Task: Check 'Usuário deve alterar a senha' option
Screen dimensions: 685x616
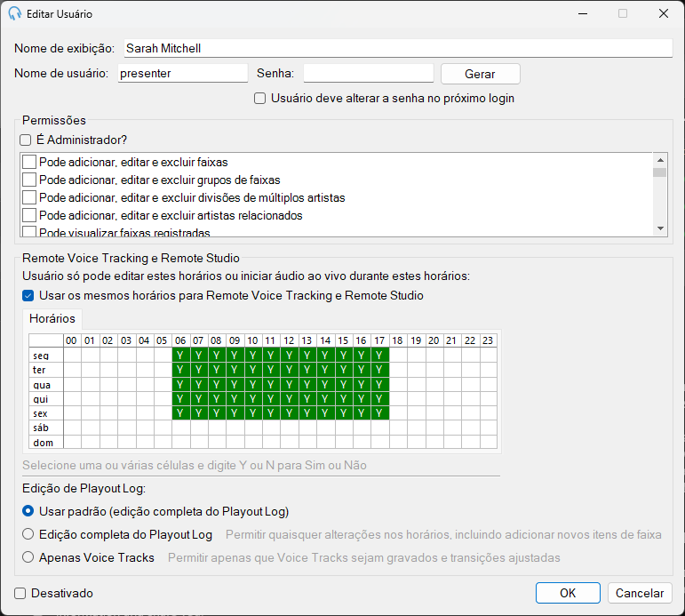Action: pos(260,99)
